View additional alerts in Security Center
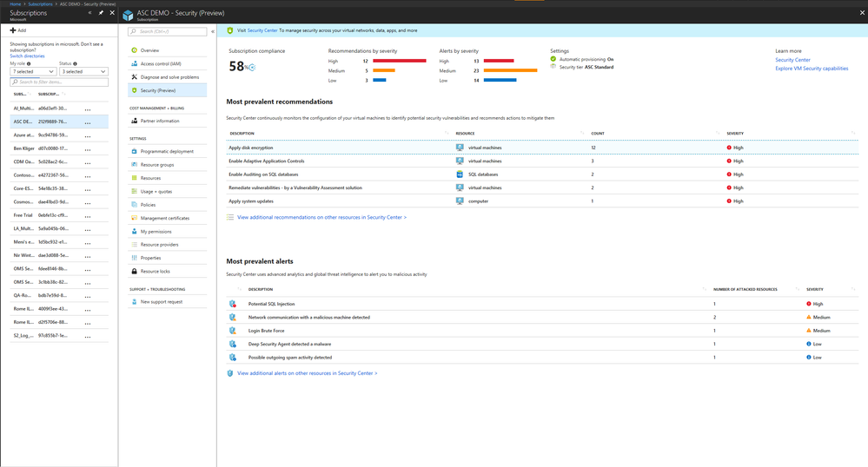Image resolution: width=868 pixels, height=467 pixels. click(308, 373)
